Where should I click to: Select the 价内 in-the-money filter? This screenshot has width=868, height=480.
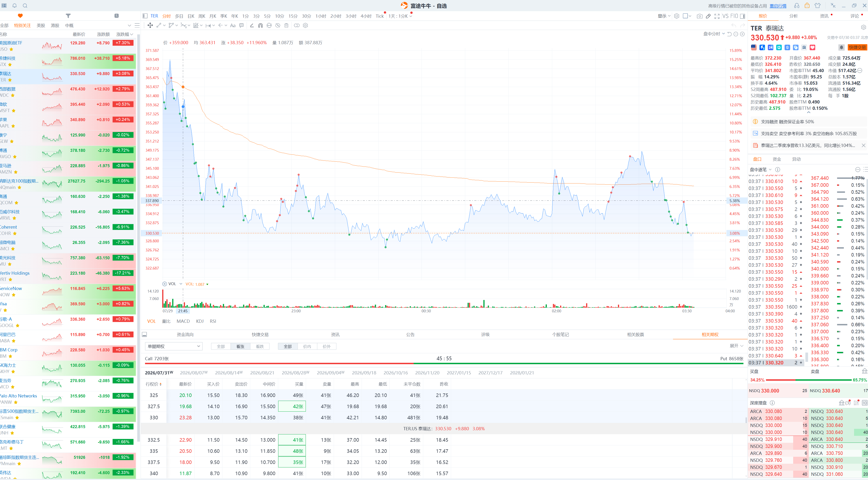[307, 346]
